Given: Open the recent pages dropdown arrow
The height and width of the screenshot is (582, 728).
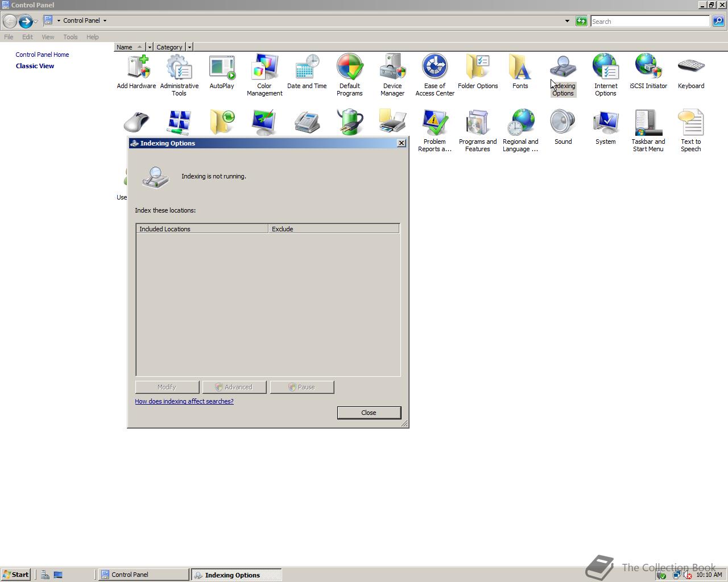Looking at the screenshot, I should pos(36,22).
